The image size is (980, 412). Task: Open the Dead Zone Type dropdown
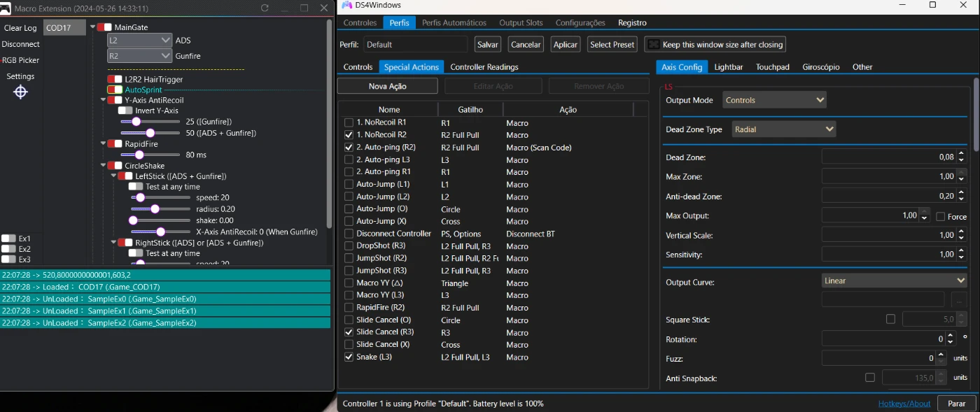(784, 129)
